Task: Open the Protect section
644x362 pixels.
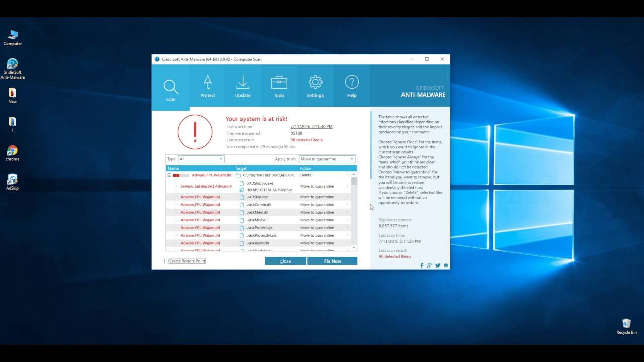Action: [208, 86]
